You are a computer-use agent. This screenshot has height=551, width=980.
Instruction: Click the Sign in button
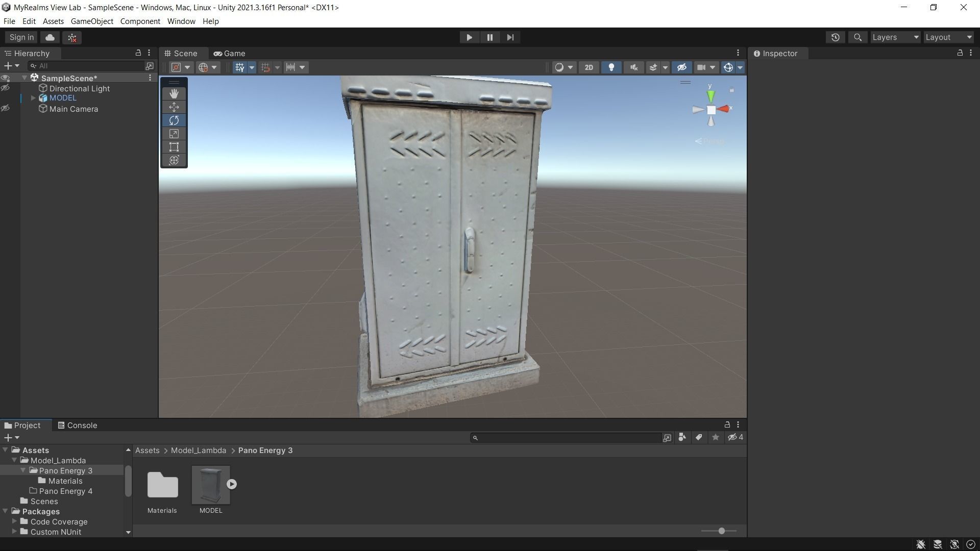[x=21, y=37]
